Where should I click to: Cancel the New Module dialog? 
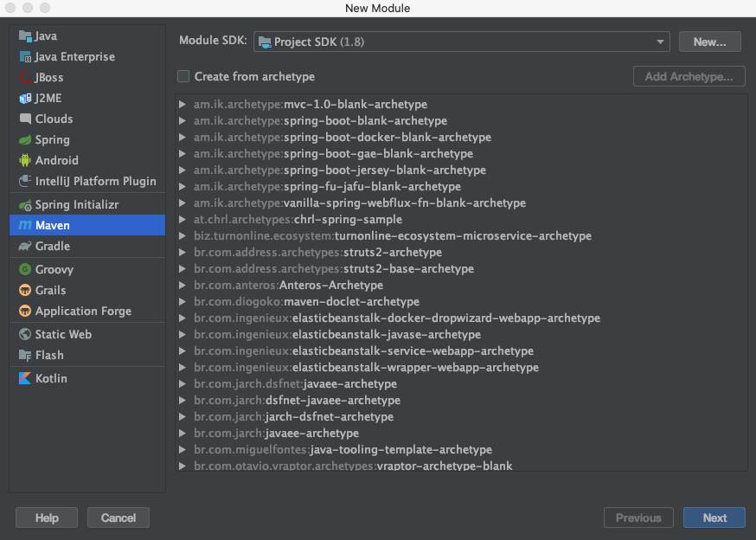pos(119,517)
